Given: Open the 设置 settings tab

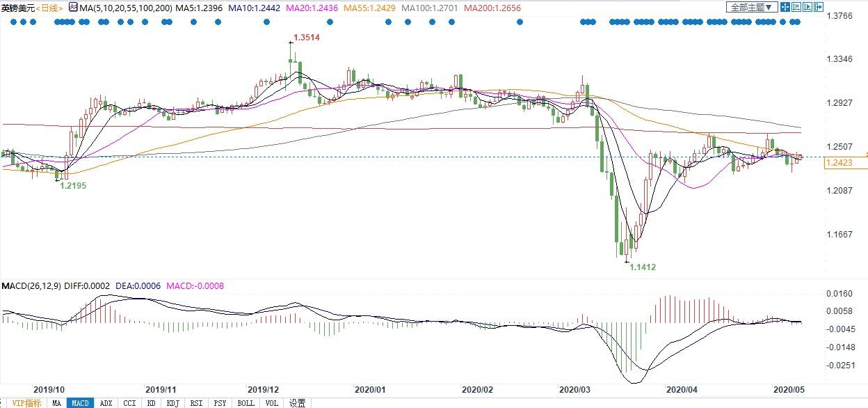Looking at the screenshot, I should point(298,402).
